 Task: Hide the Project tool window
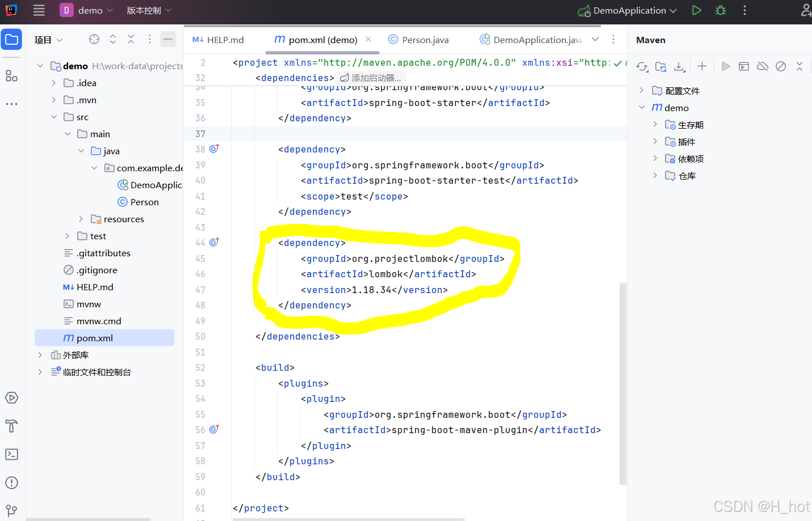tap(168, 39)
